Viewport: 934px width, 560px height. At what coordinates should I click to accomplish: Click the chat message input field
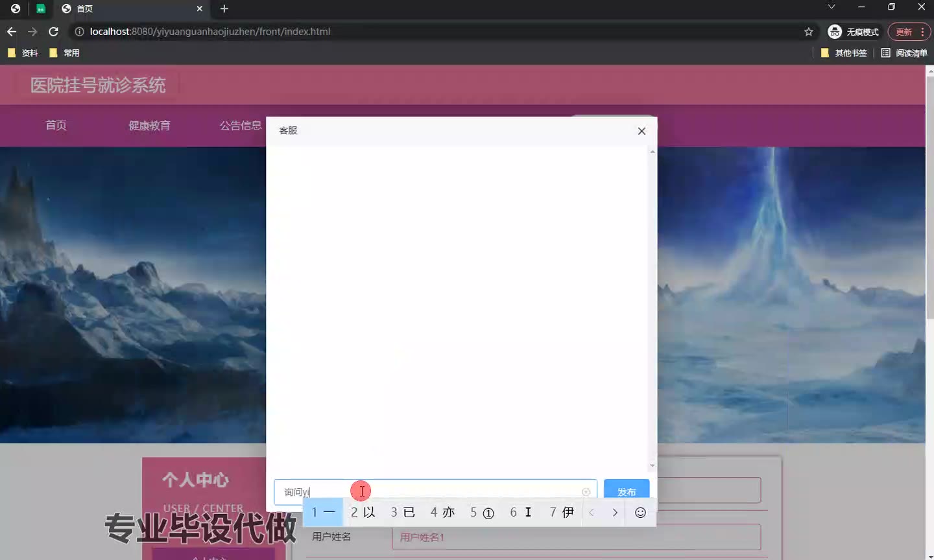click(435, 492)
